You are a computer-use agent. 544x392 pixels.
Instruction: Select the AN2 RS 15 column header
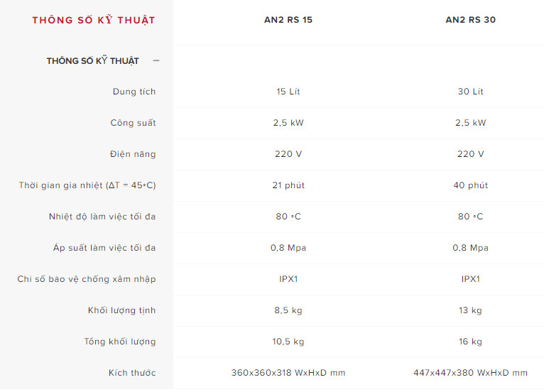tap(288, 20)
